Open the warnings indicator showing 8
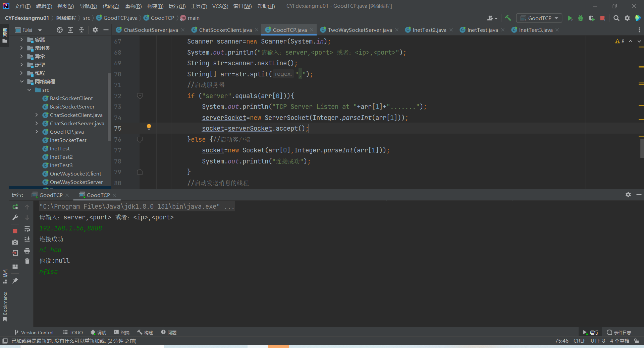 [620, 41]
